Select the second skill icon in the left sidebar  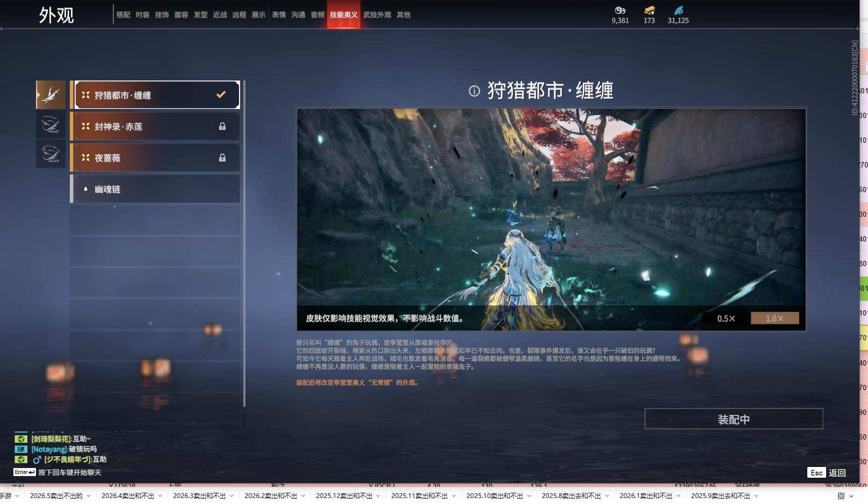(50, 125)
